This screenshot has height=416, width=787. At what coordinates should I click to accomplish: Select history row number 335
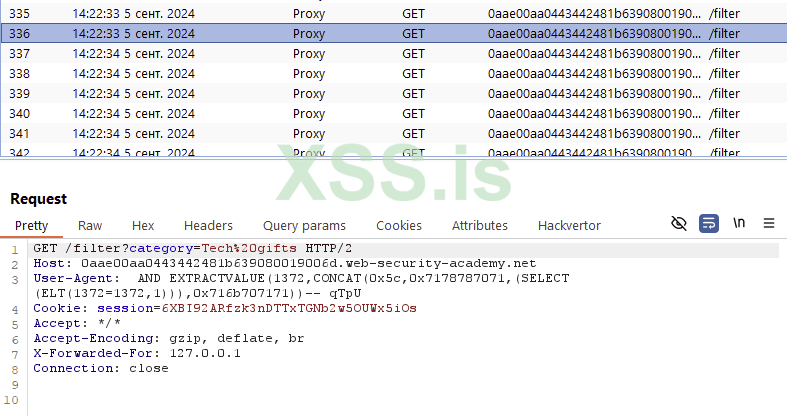pyautogui.click(x=394, y=14)
